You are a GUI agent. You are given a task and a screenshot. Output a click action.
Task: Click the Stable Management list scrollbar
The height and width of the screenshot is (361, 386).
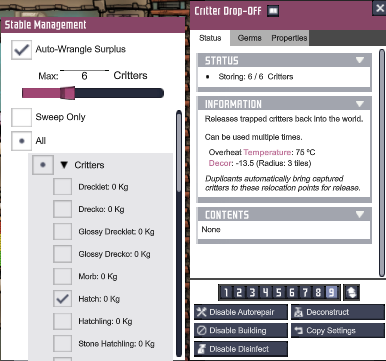click(x=179, y=152)
